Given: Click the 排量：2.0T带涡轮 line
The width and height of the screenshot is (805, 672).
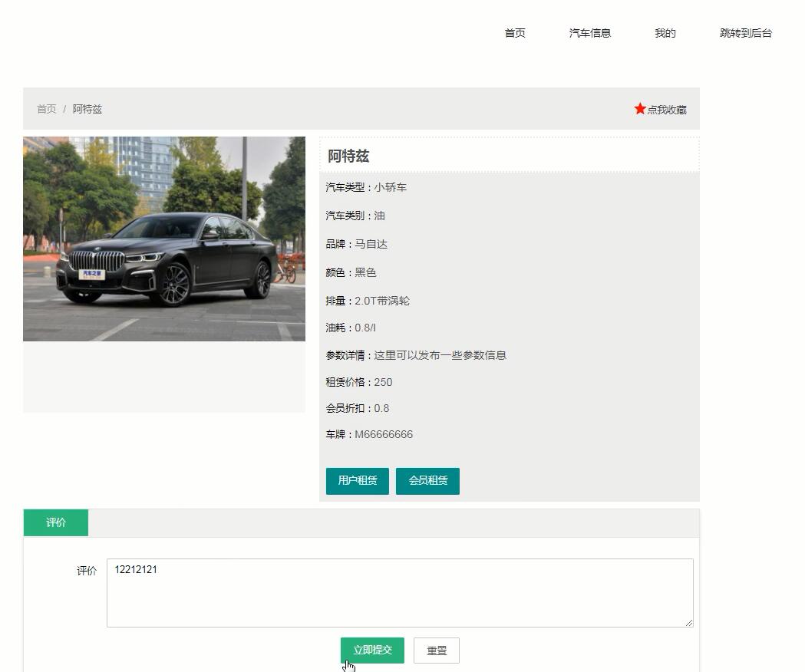Looking at the screenshot, I should pos(368,301).
